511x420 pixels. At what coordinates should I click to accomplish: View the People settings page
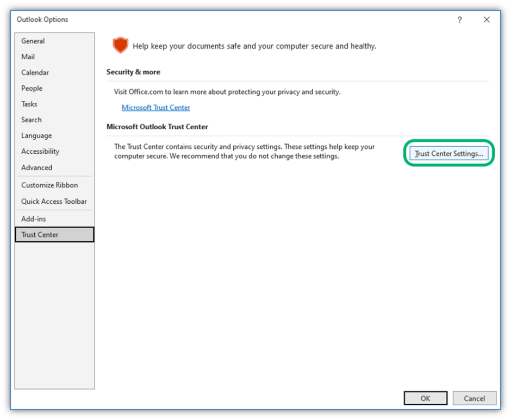(x=32, y=88)
